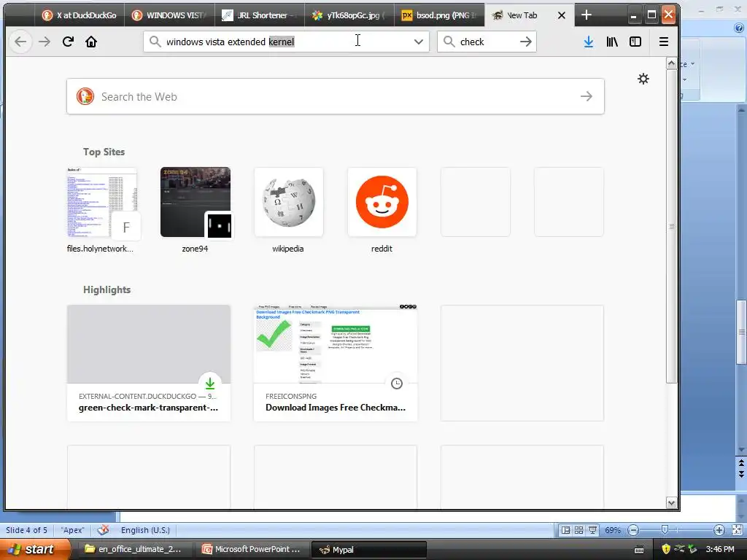Open the hamburger application menu
This screenshot has width=747, height=560.
(x=663, y=42)
